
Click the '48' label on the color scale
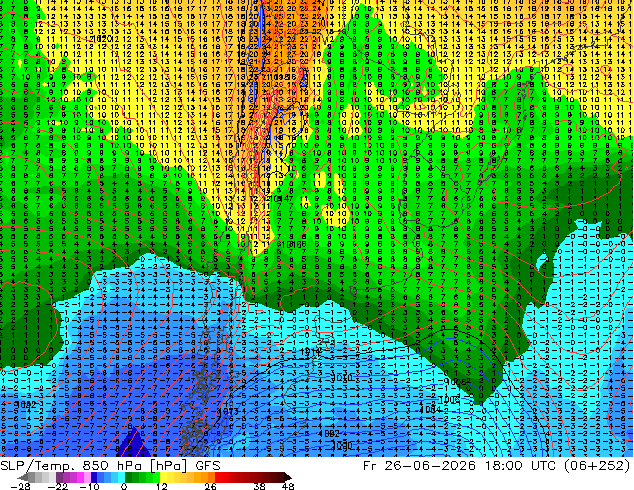pos(288,486)
